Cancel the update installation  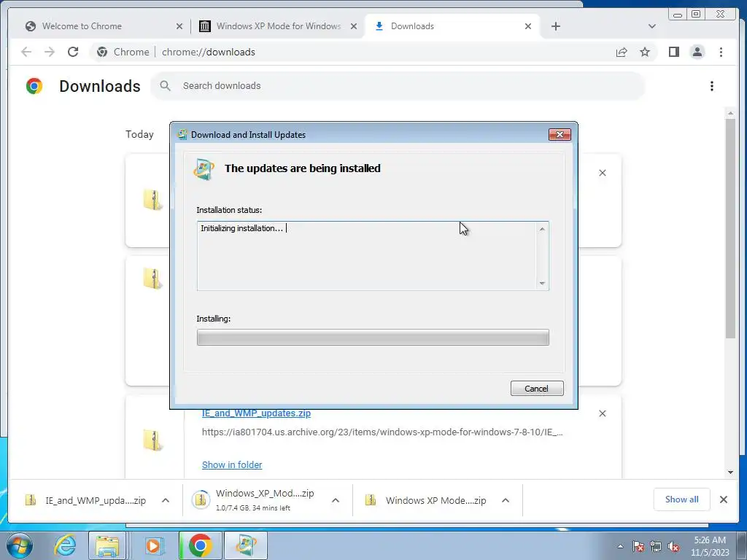[x=537, y=388]
